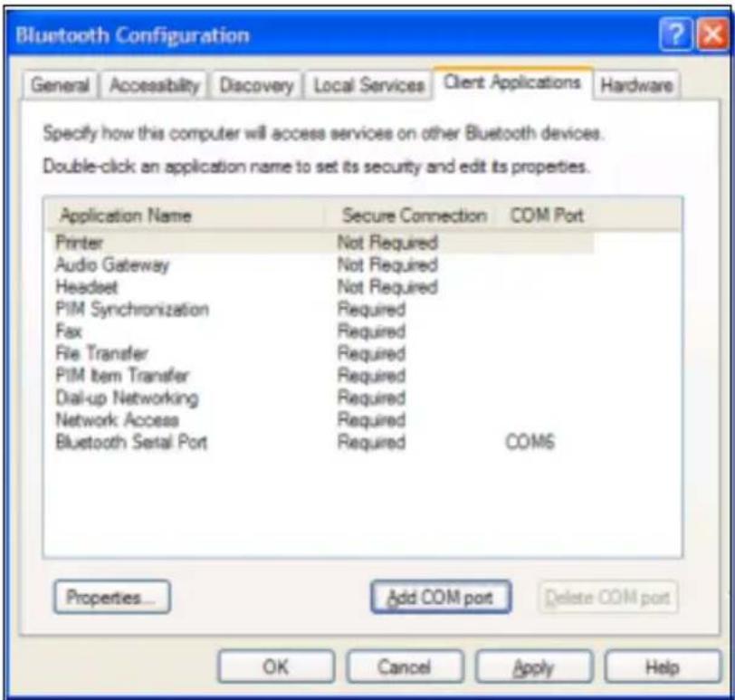Image resolution: width=735 pixels, height=700 pixels.
Task: Close the Bluetooth Configuration dialog
Action: [x=712, y=34]
